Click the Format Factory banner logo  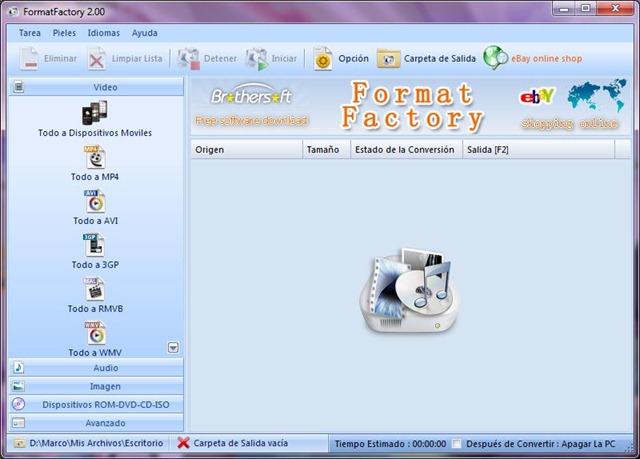tap(411, 106)
